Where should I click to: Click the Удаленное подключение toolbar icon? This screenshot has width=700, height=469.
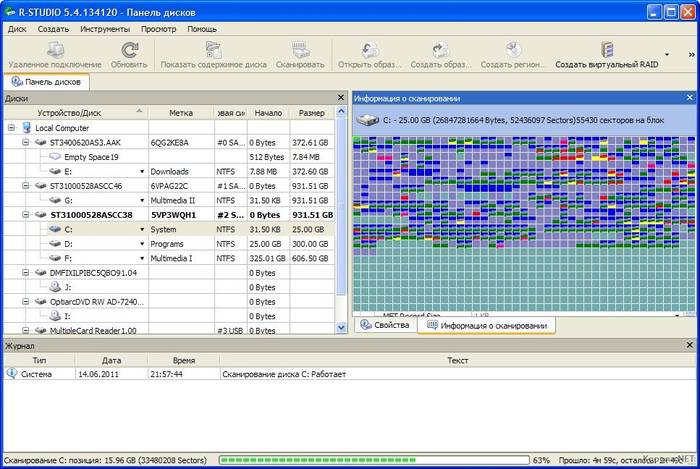pyautogui.click(x=56, y=50)
